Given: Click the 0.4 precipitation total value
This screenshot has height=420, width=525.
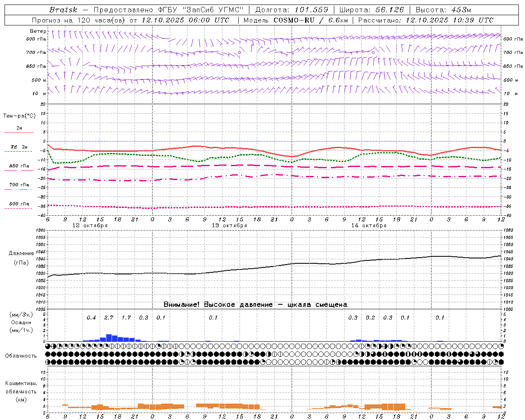Looking at the screenshot, I should [x=91, y=318].
